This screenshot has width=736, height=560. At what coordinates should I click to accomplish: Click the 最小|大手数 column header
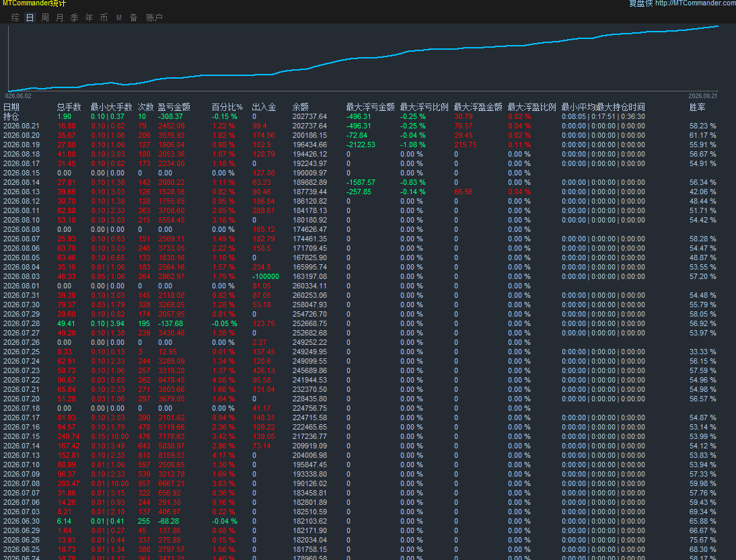[111, 107]
